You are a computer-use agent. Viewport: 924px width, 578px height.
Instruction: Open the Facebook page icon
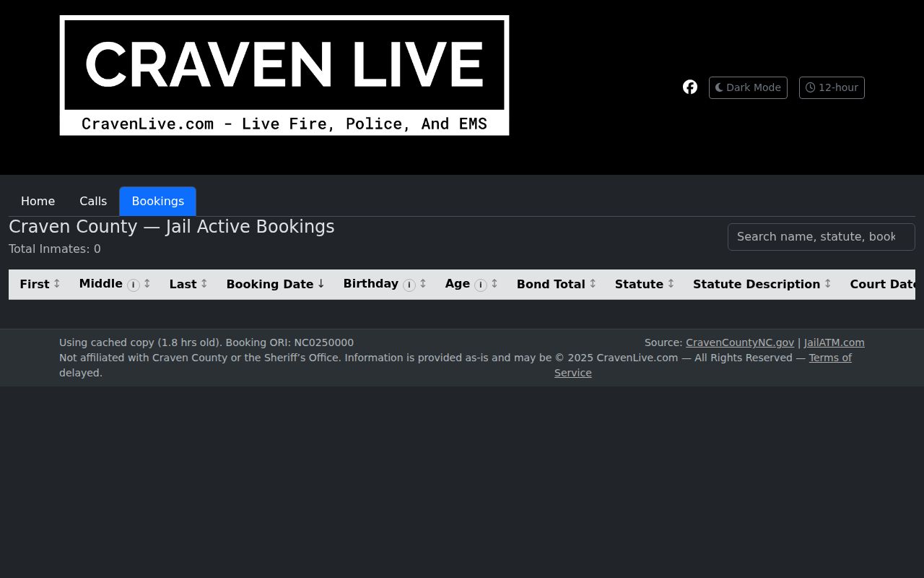coord(690,87)
